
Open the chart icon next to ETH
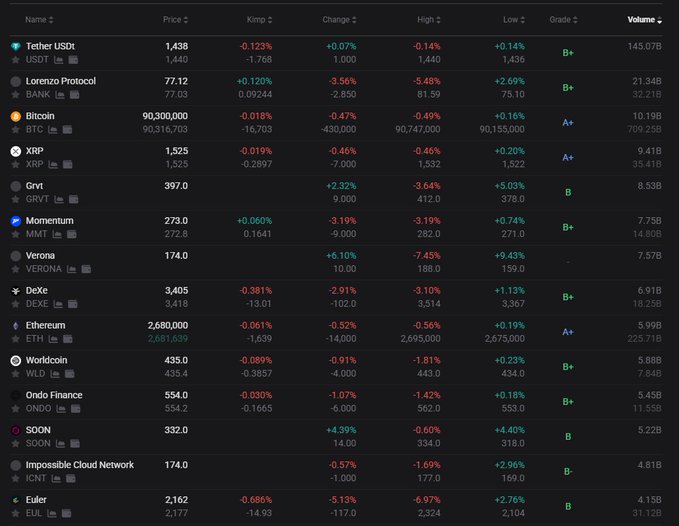[x=53, y=339]
